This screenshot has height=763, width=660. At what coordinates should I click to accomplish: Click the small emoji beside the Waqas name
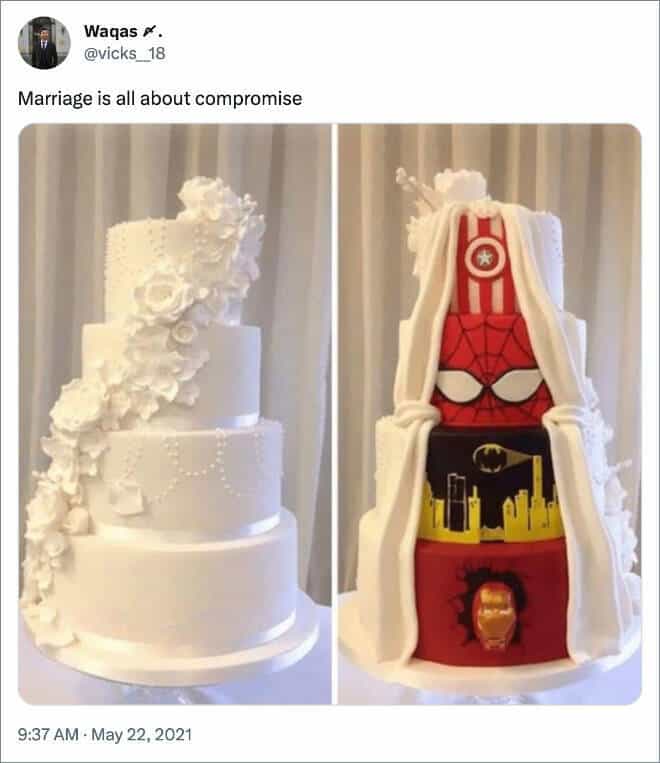coord(148,32)
